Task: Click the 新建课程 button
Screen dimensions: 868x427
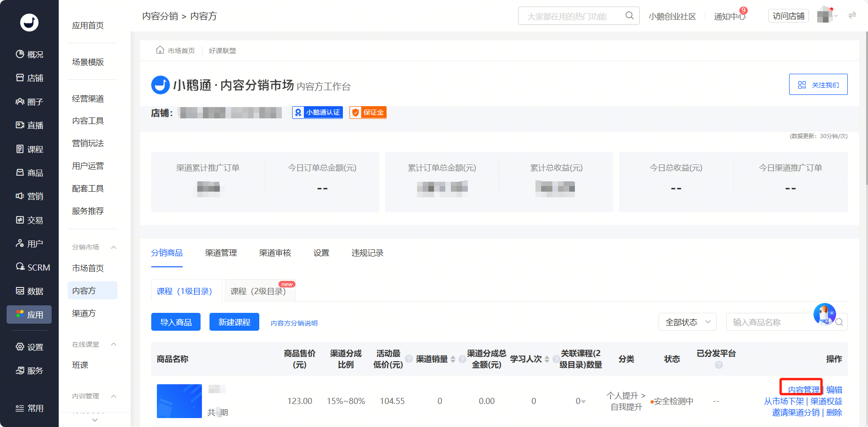Action: pyautogui.click(x=234, y=322)
